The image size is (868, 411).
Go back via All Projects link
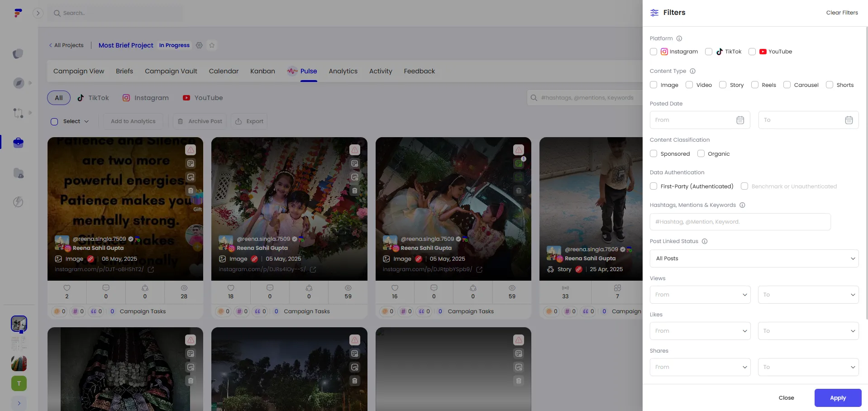(66, 45)
